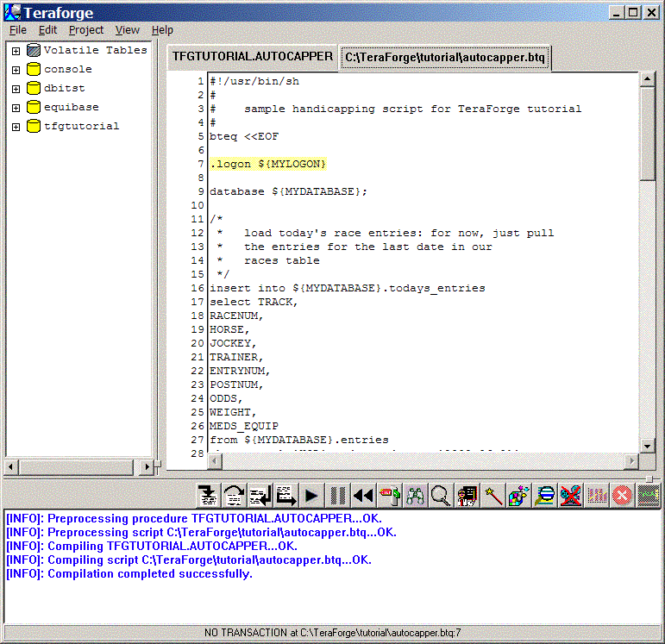Viewport: 665px width, 644px height.
Task: Click the step over debugger icon
Action: 234,495
